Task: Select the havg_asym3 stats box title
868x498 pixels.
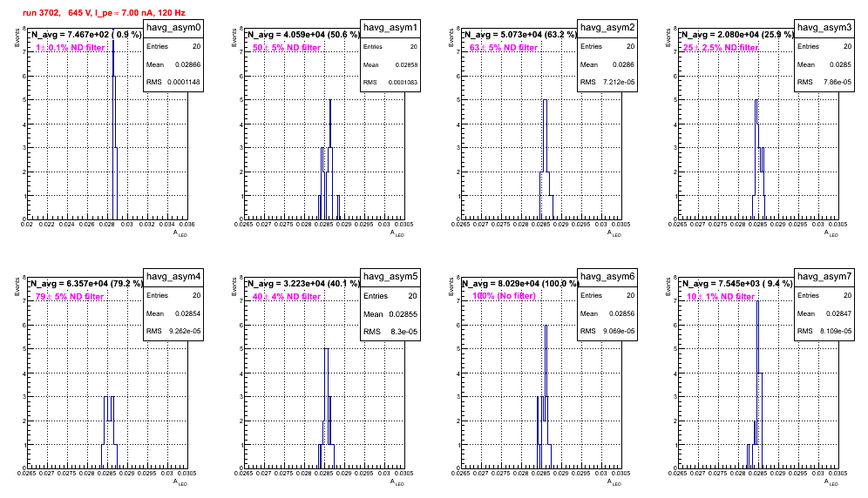Action: [x=824, y=28]
